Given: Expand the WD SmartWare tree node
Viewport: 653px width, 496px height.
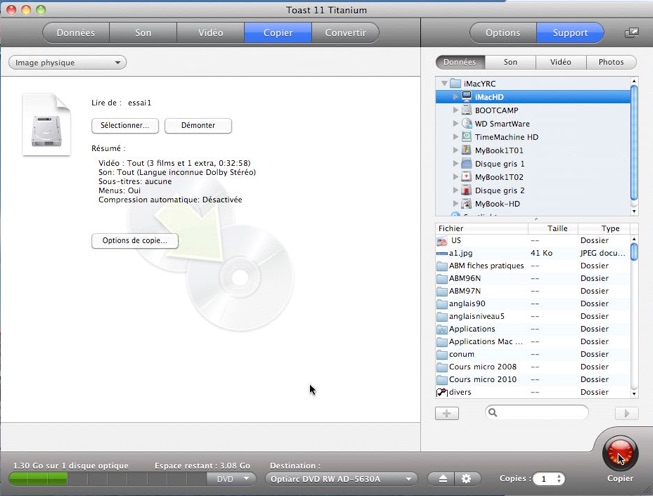Looking at the screenshot, I should tap(455, 123).
